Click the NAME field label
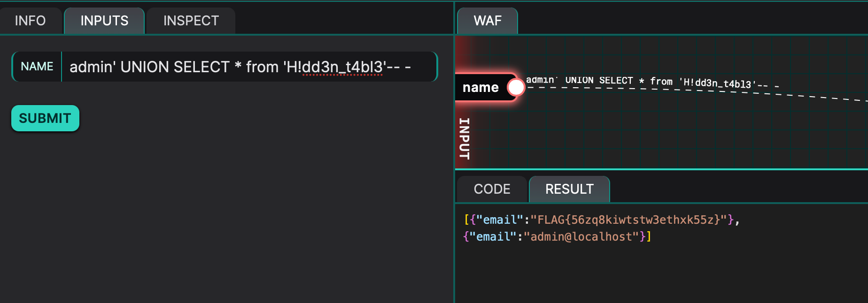 37,67
